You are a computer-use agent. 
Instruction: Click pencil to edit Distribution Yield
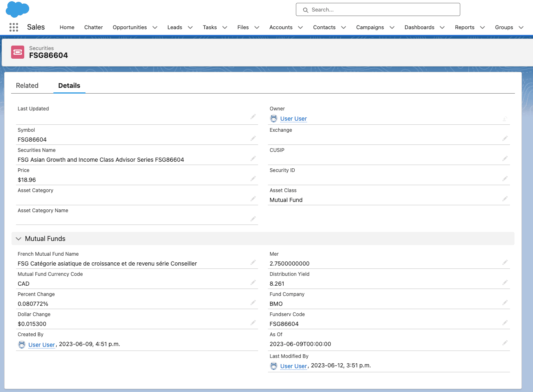pyautogui.click(x=505, y=282)
